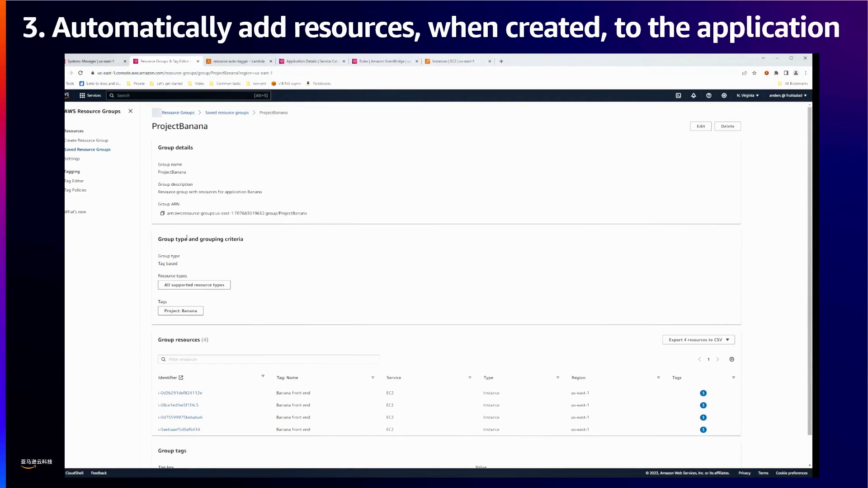
Task: Open the browser share icon in address bar
Action: pyautogui.click(x=745, y=73)
